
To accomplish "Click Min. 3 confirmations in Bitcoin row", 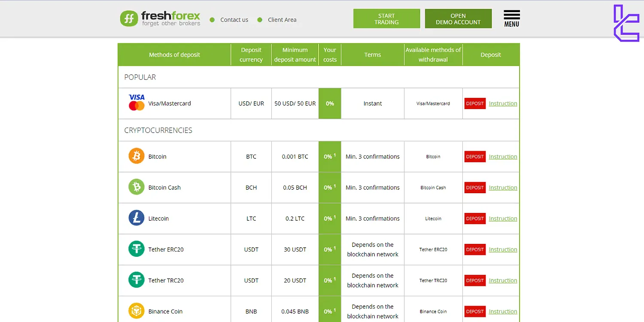I will pyautogui.click(x=373, y=157).
